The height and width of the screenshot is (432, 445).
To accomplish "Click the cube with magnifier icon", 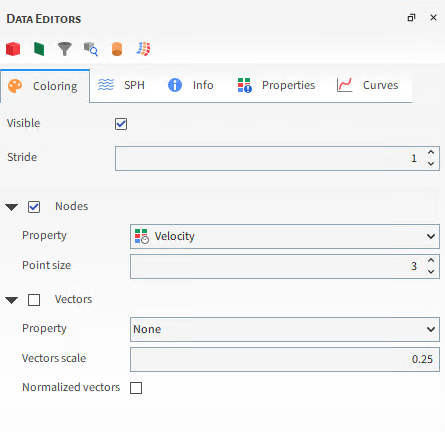I will [x=91, y=49].
